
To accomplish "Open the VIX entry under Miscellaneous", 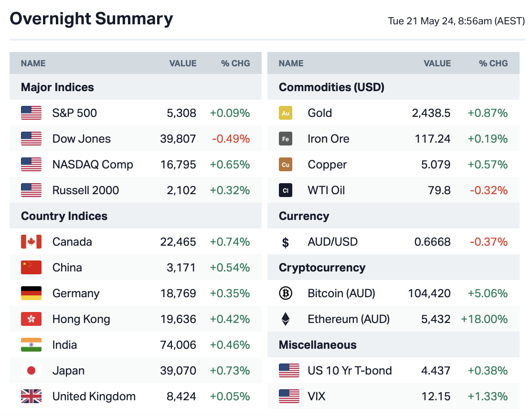I will (317, 396).
